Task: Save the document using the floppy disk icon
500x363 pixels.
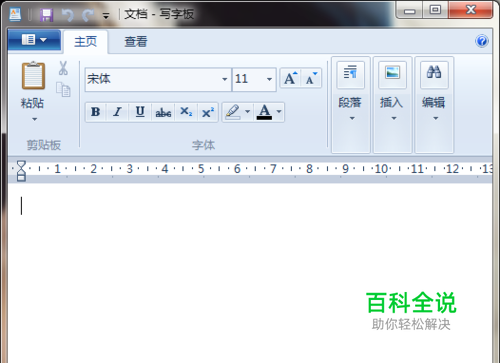Action: tap(47, 15)
